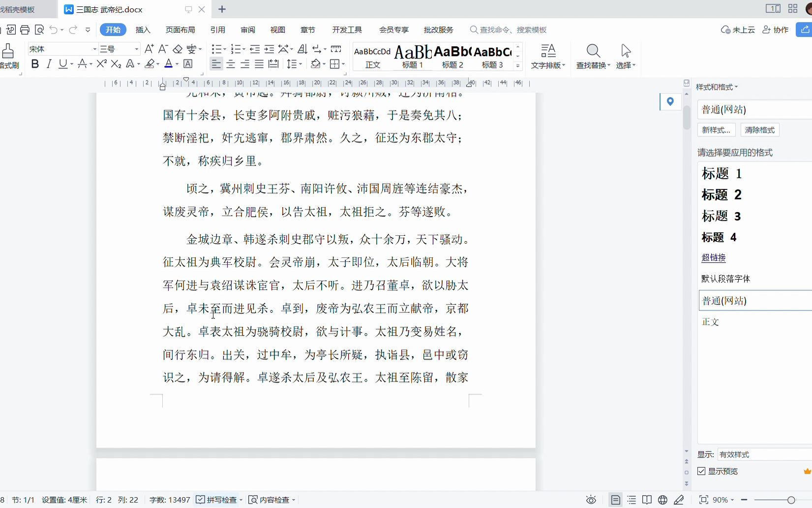This screenshot has width=812, height=508.
Task: Open font name dropdown showing 宋体
Action: 94,49
